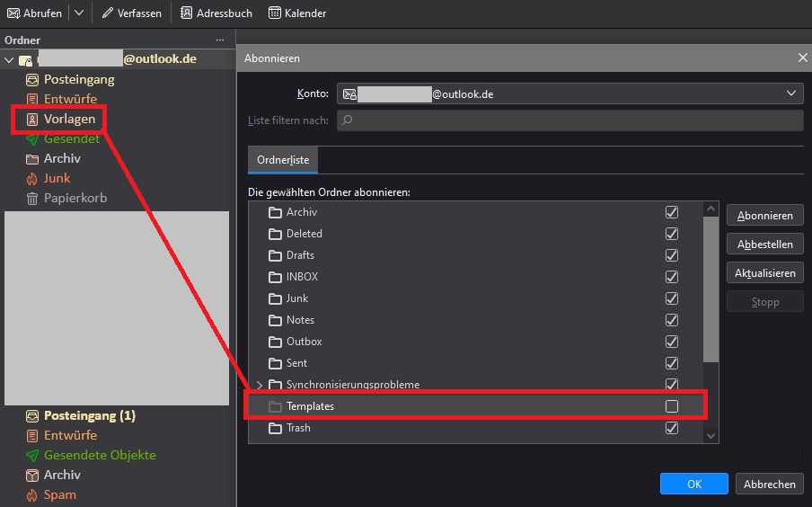Expand the Synchronisierungsprobleme folder
Screen dimensions: 812x507
point(260,385)
